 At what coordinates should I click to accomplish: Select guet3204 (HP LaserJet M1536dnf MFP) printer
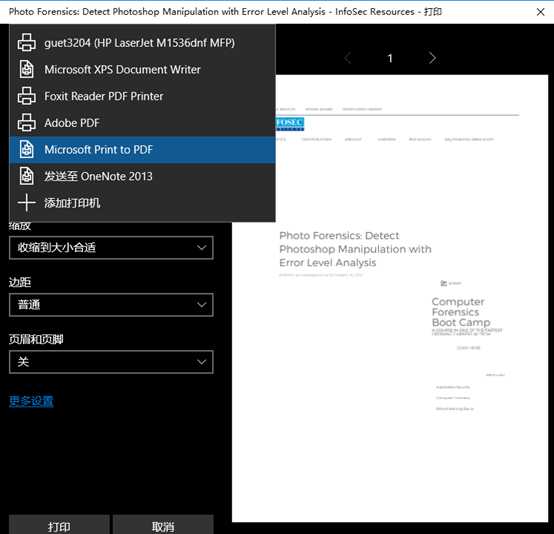[x=142, y=42]
